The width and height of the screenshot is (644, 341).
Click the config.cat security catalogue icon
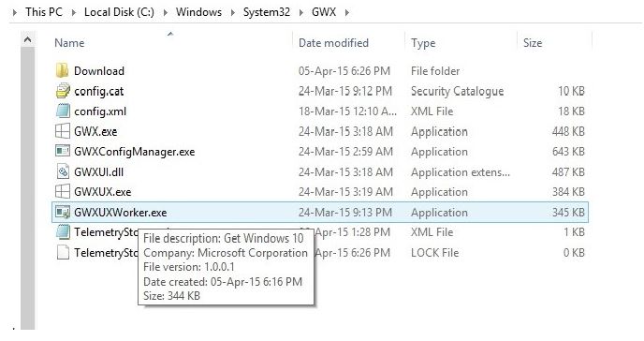click(63, 91)
